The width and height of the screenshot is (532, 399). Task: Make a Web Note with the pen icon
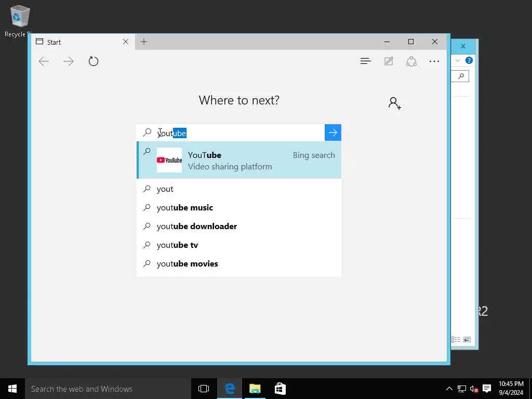tap(389, 61)
